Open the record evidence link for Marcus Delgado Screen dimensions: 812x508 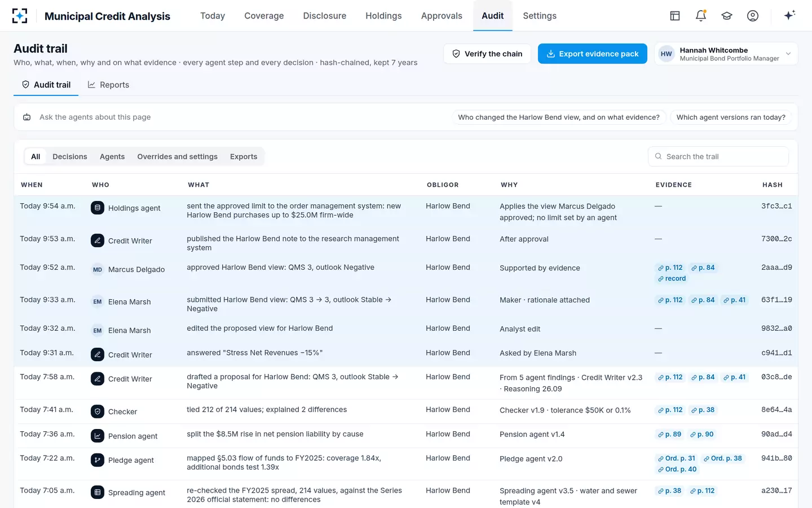tap(672, 279)
